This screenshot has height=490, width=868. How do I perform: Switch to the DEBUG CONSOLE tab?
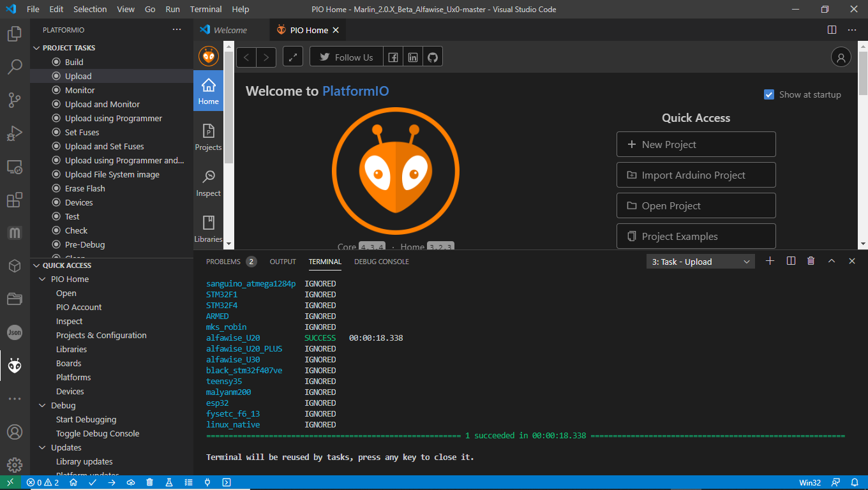pyautogui.click(x=382, y=262)
